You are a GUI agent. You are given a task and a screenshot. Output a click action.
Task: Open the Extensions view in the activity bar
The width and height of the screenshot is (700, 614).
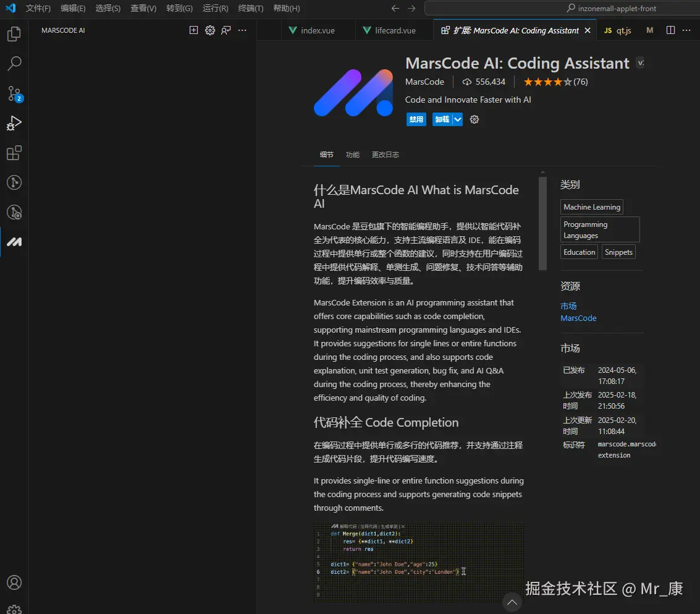click(14, 153)
